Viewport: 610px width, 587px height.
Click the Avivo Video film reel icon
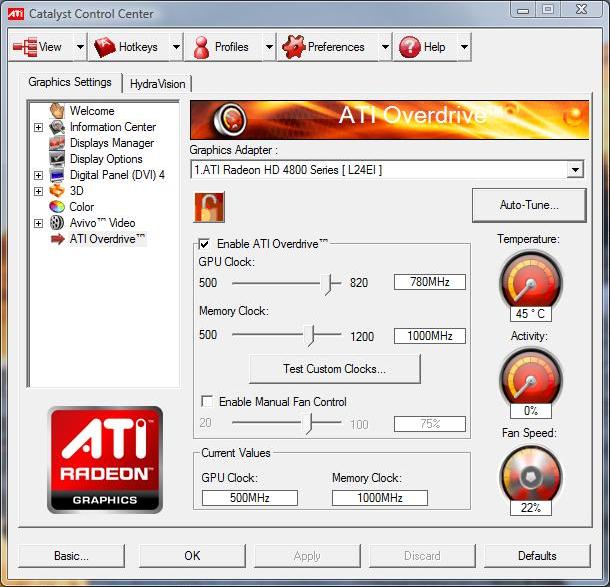57,223
